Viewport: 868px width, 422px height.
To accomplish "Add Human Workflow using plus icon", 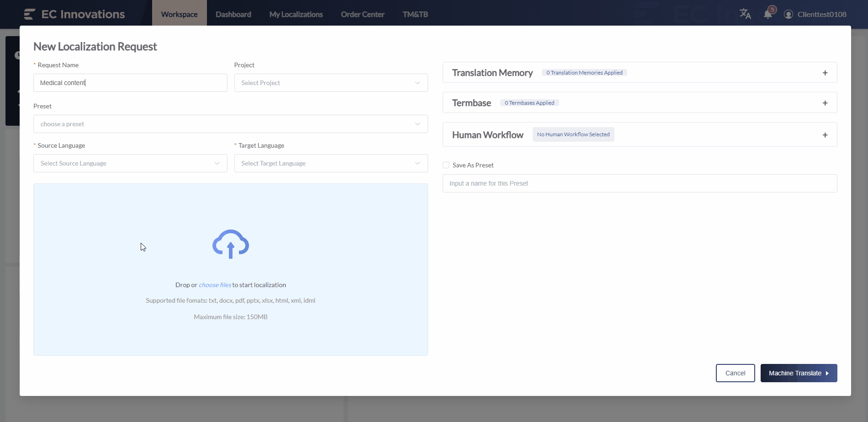I will (825, 135).
